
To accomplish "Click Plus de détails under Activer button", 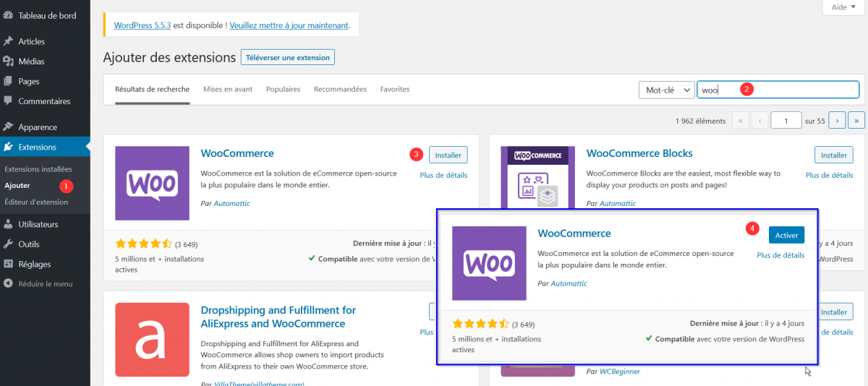I will (780, 255).
